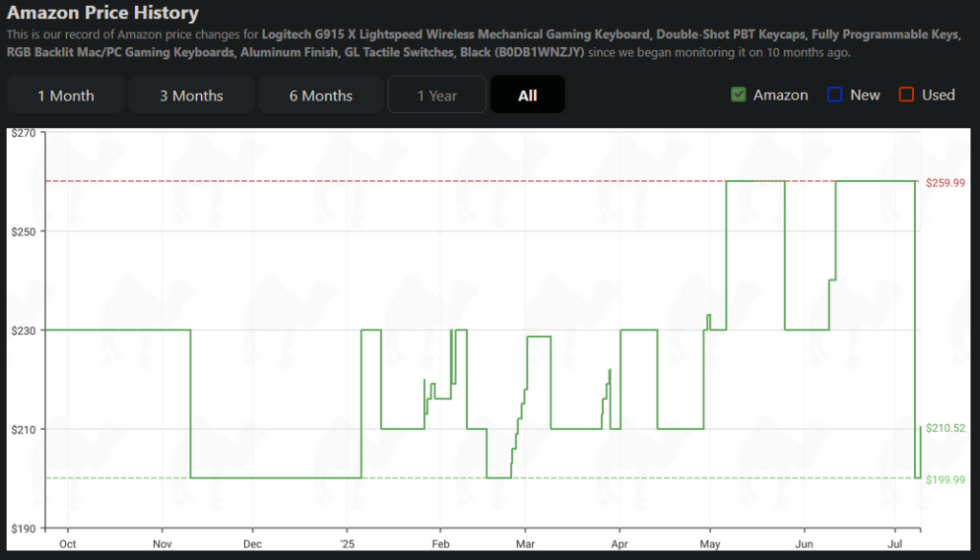
Task: Click the $259.99 highest price label
Action: (x=945, y=183)
